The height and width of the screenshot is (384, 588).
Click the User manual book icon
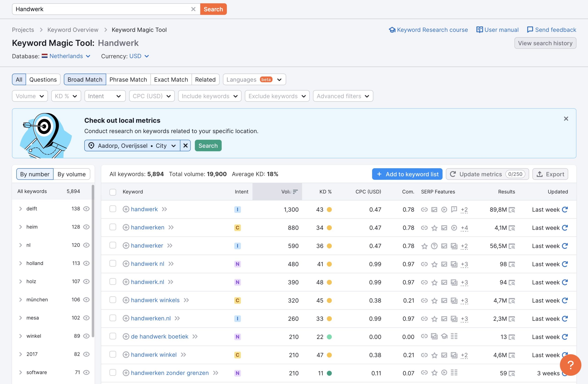tap(479, 30)
